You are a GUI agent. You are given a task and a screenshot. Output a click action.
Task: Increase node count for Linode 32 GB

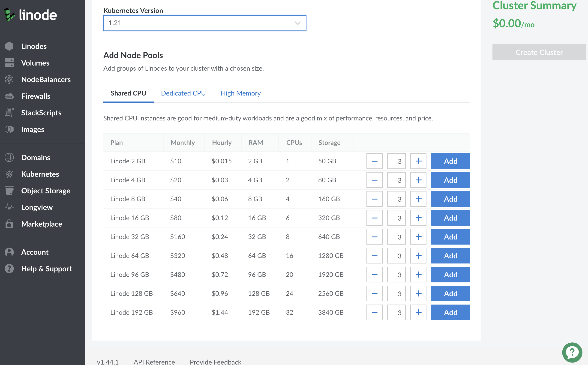click(x=419, y=236)
